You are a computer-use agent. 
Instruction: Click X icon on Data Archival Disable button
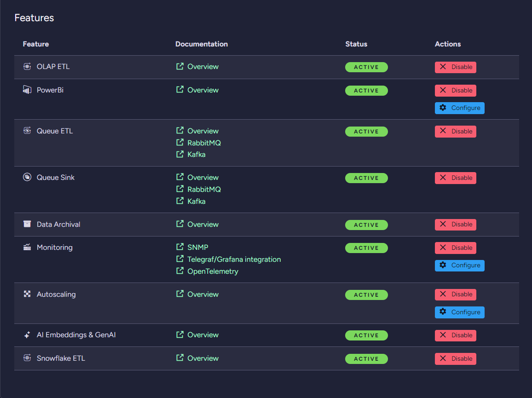click(443, 224)
